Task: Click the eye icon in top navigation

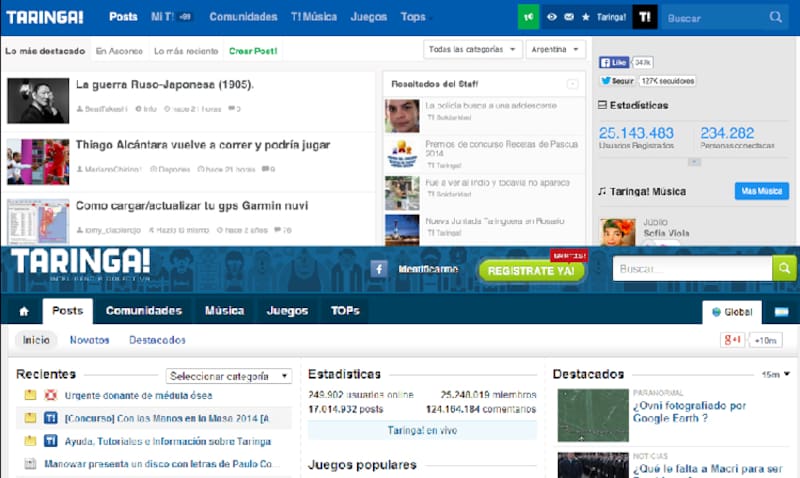Action: (552, 18)
